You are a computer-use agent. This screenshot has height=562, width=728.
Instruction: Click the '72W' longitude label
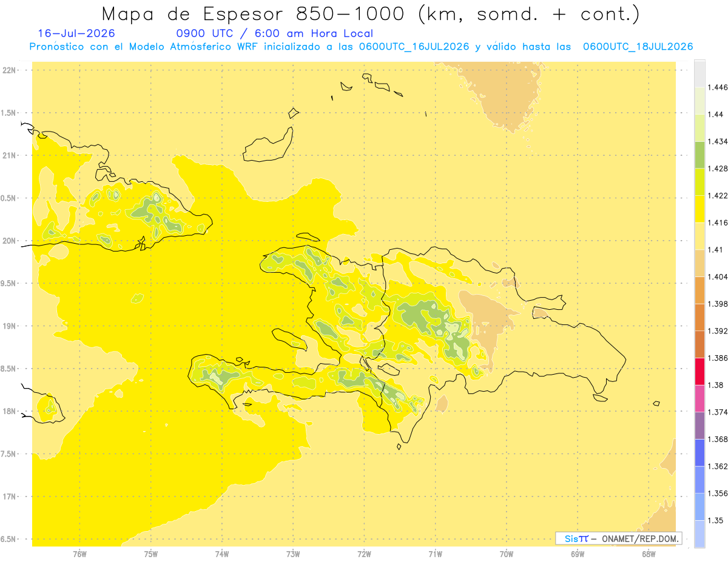pos(364,554)
